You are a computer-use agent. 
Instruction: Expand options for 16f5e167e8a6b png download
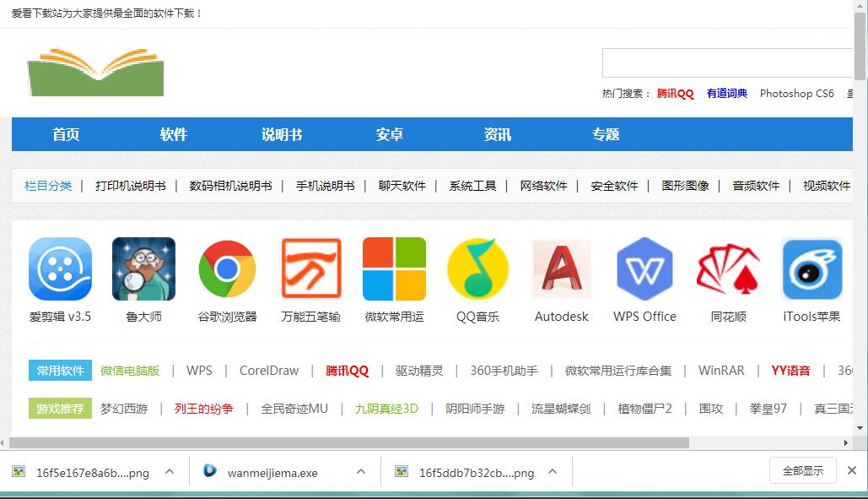tap(170, 472)
